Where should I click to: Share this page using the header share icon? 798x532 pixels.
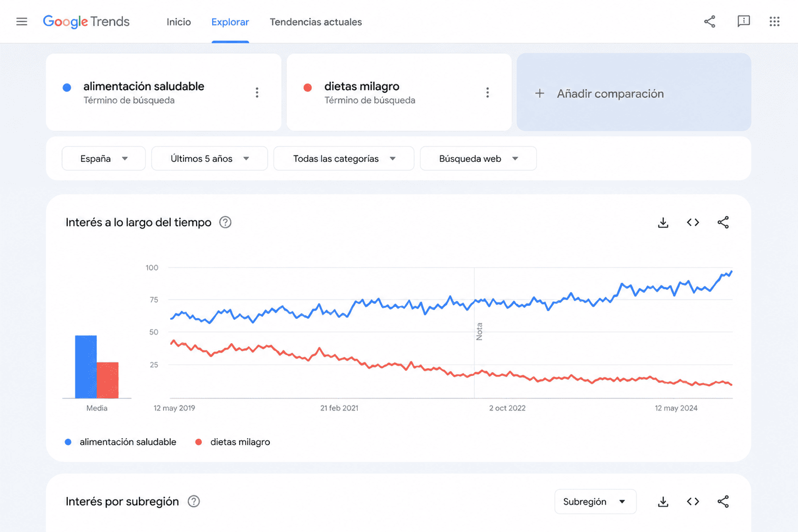click(710, 22)
